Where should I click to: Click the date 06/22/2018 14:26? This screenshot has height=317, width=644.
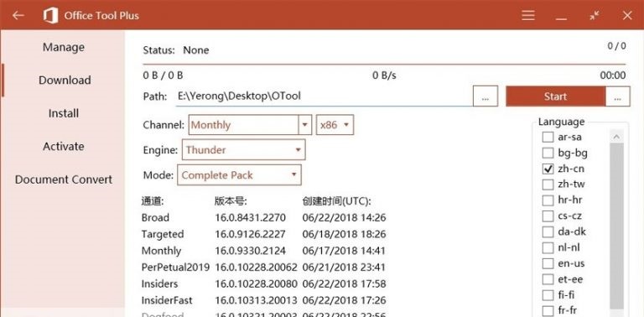(x=344, y=218)
